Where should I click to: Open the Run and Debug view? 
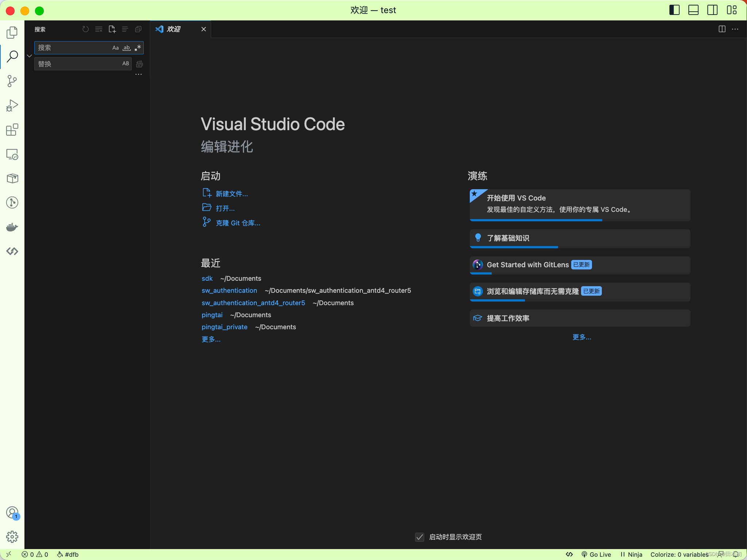tap(12, 105)
